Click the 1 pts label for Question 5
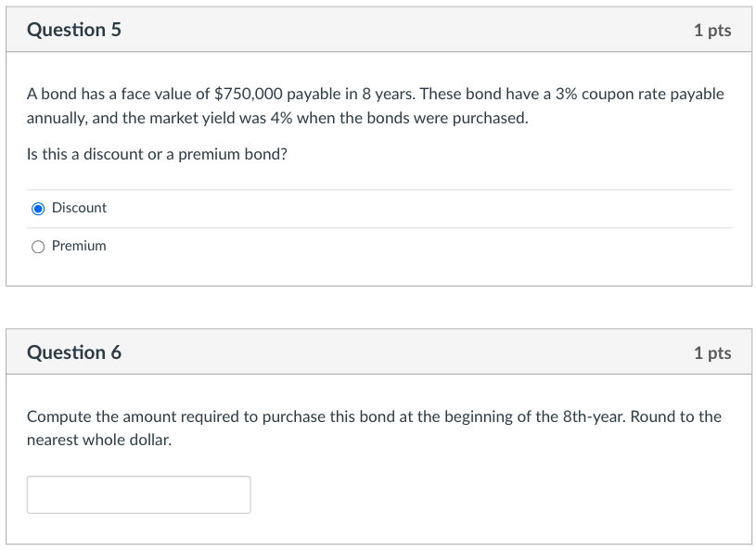The height and width of the screenshot is (550, 756). (712, 29)
